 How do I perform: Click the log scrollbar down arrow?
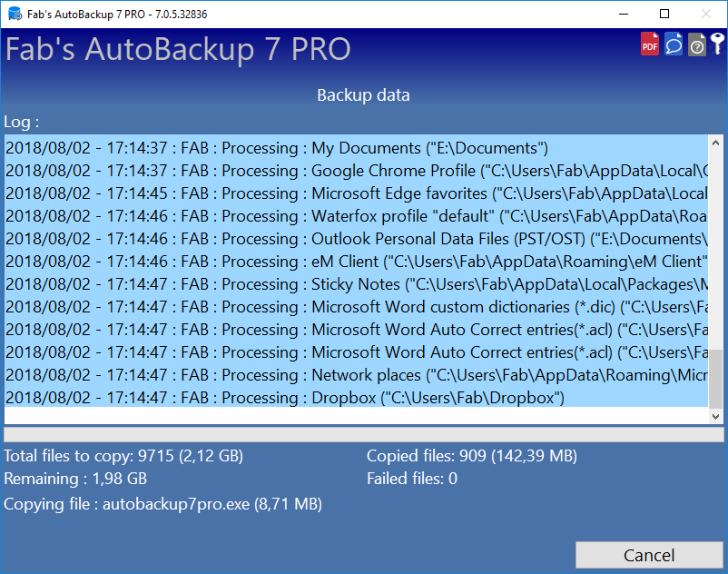coord(715,417)
